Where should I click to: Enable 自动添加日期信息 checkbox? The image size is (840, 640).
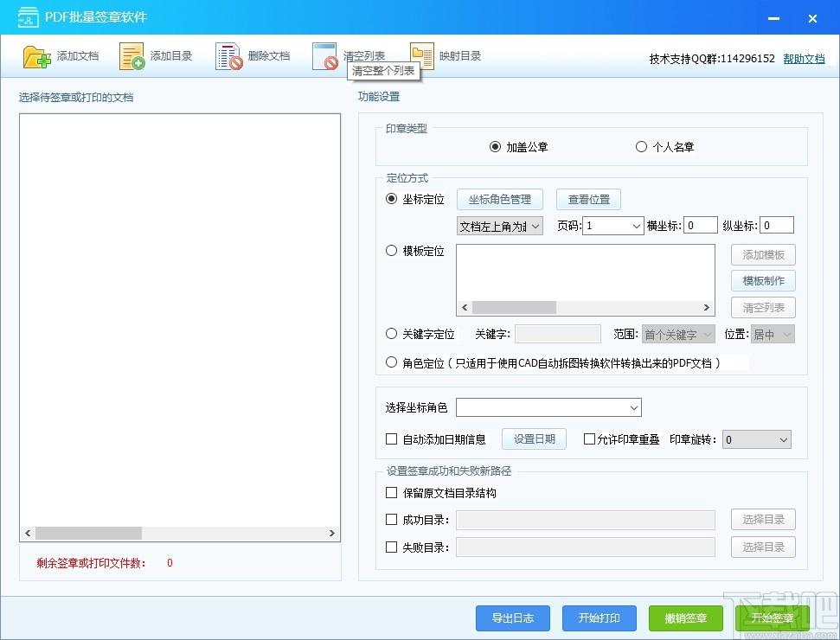(x=392, y=439)
